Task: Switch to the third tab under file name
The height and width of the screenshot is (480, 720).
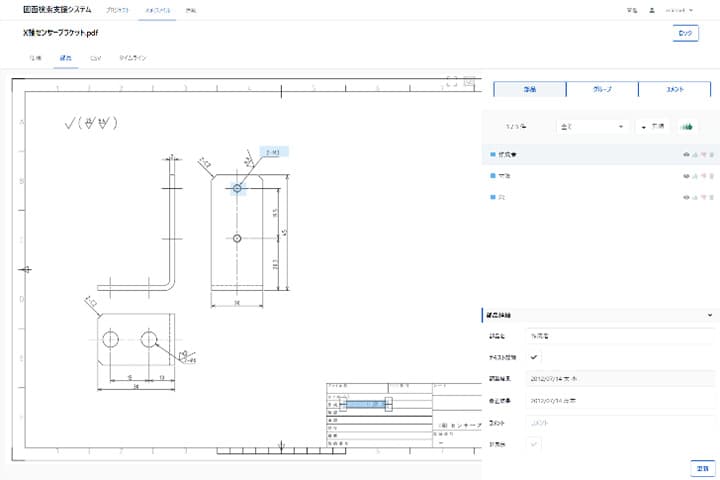Action: [x=96, y=58]
